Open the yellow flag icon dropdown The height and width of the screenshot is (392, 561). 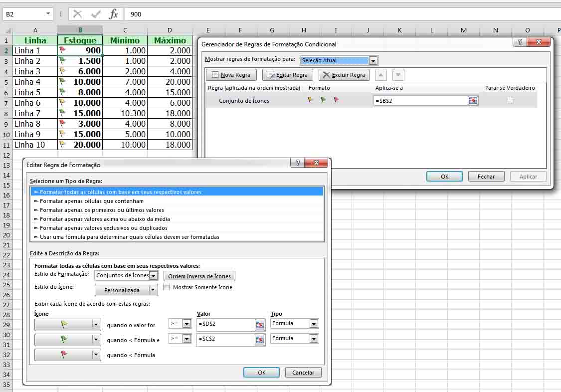[x=96, y=325]
